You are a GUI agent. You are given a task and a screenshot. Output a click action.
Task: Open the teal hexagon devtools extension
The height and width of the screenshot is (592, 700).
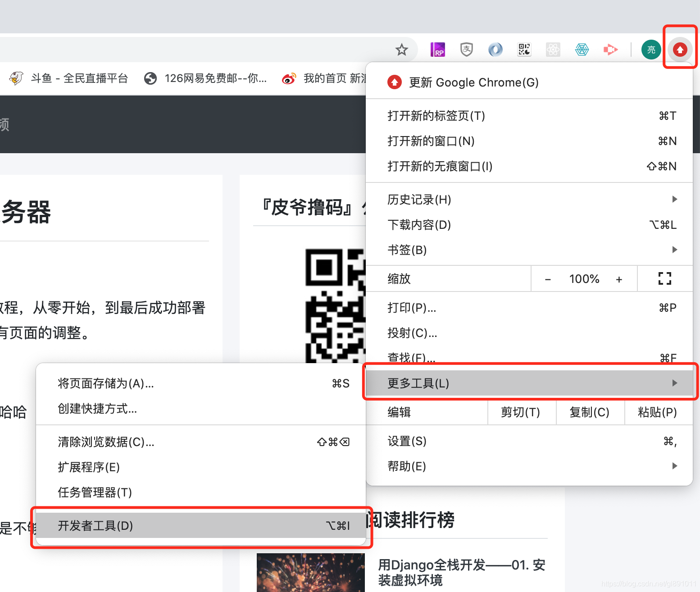[x=582, y=50]
